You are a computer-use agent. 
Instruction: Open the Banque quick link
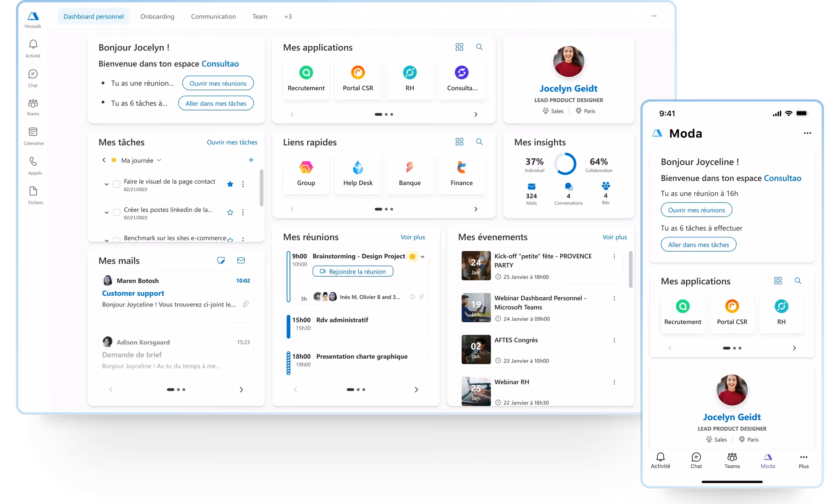click(410, 174)
